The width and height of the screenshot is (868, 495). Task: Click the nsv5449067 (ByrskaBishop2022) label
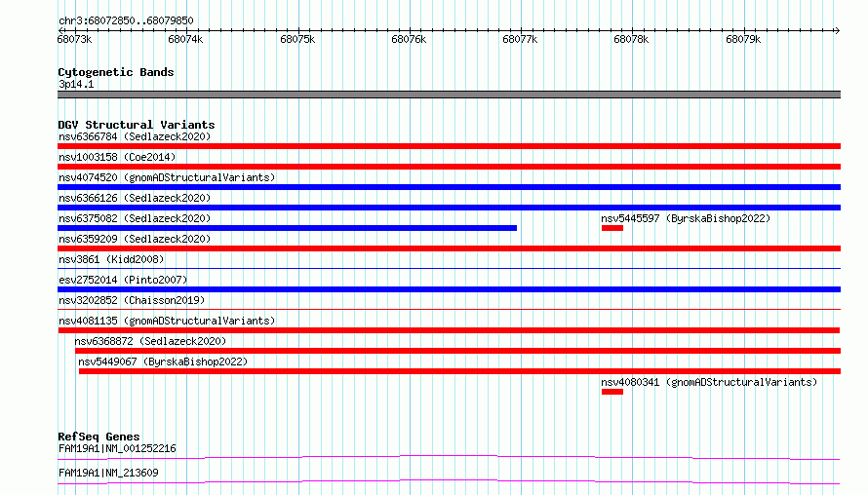[163, 362]
